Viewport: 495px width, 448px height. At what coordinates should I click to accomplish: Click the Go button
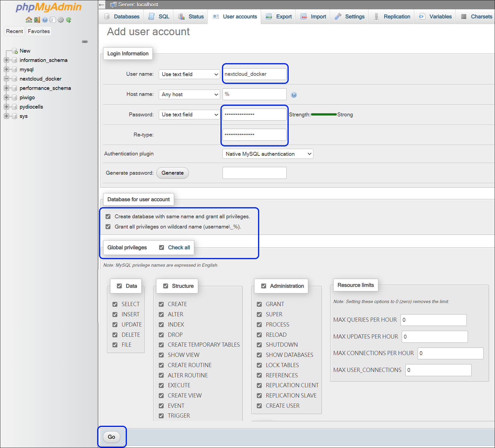112,437
